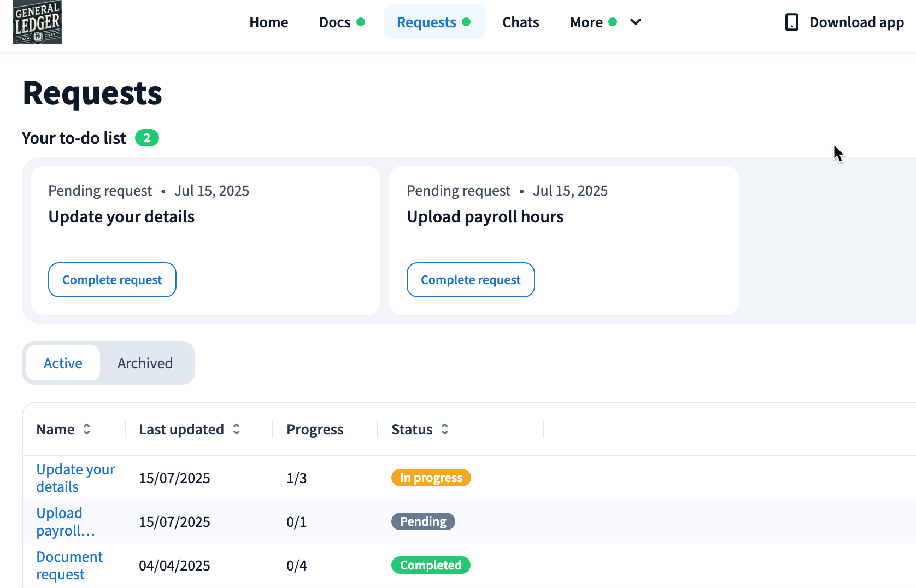Screen dimensions: 916x588
Task: Sort table by Name column arrows
Action: click(x=87, y=430)
